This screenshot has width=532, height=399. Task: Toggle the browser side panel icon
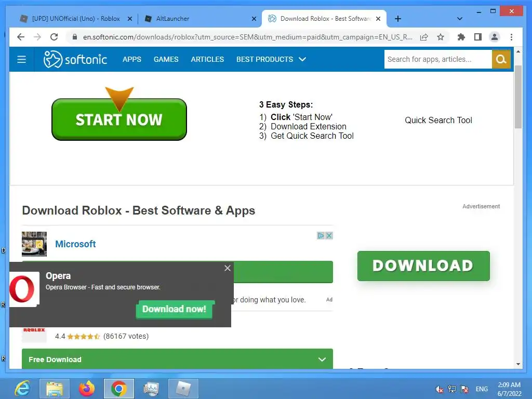click(478, 37)
